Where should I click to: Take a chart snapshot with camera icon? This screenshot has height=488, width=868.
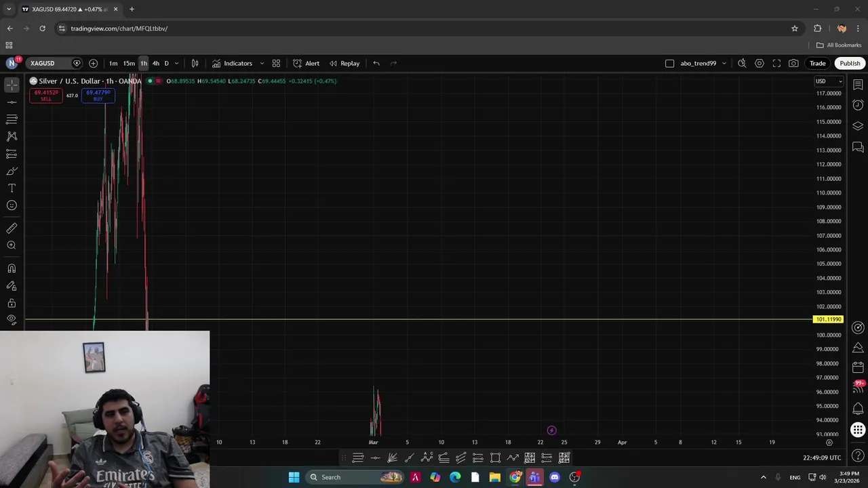[x=793, y=63]
